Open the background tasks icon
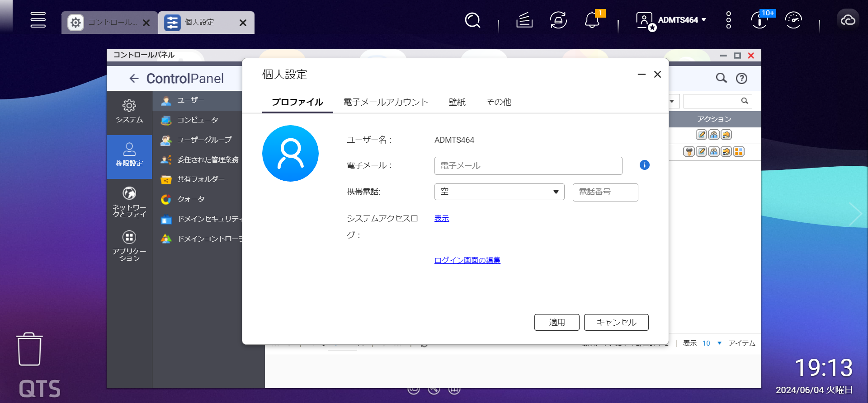This screenshot has width=868, height=403. 524,20
